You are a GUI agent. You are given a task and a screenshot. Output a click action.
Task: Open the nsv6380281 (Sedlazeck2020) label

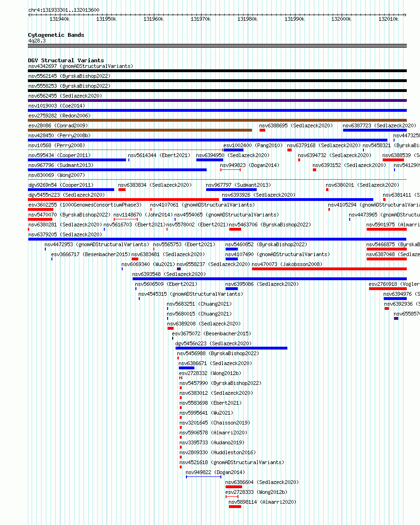[65, 225]
